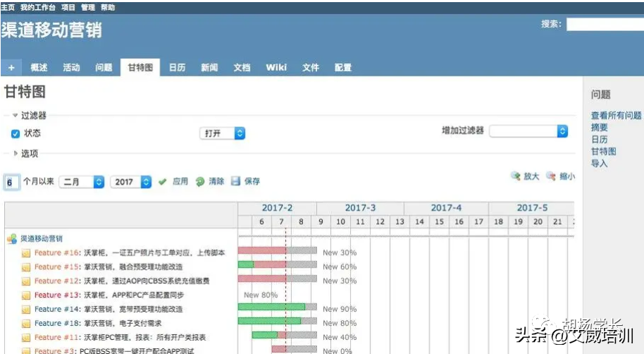
Task: Open the 活动 tab
Action: point(71,68)
